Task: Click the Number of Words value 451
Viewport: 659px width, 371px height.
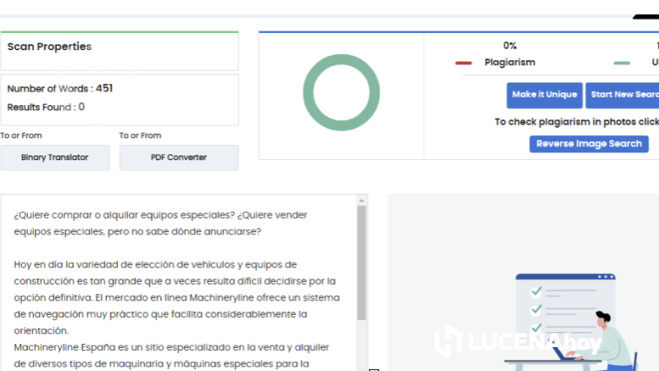Action: tap(104, 88)
